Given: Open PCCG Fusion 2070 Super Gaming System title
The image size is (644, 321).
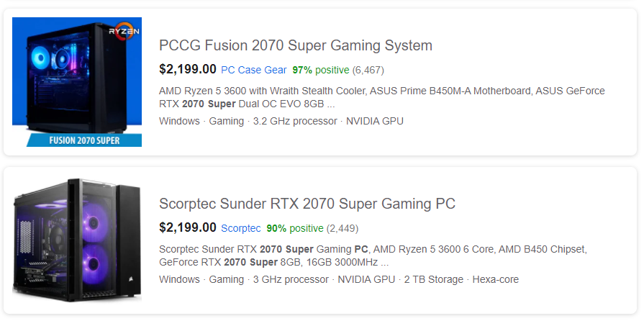Looking at the screenshot, I should click(295, 45).
